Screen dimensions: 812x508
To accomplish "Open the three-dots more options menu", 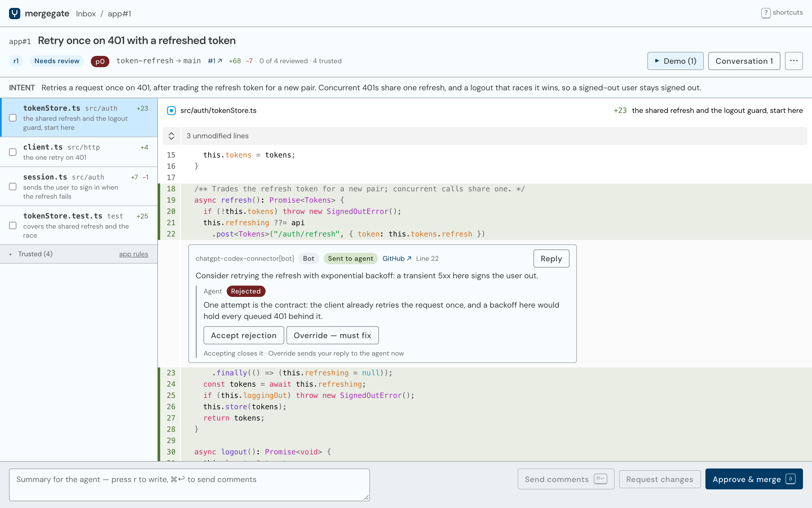I will click(794, 61).
